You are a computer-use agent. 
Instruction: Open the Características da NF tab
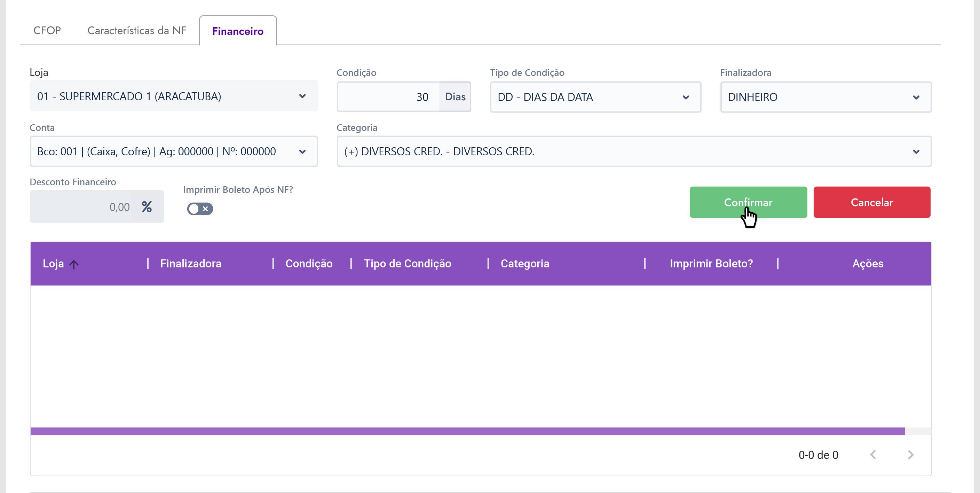136,30
